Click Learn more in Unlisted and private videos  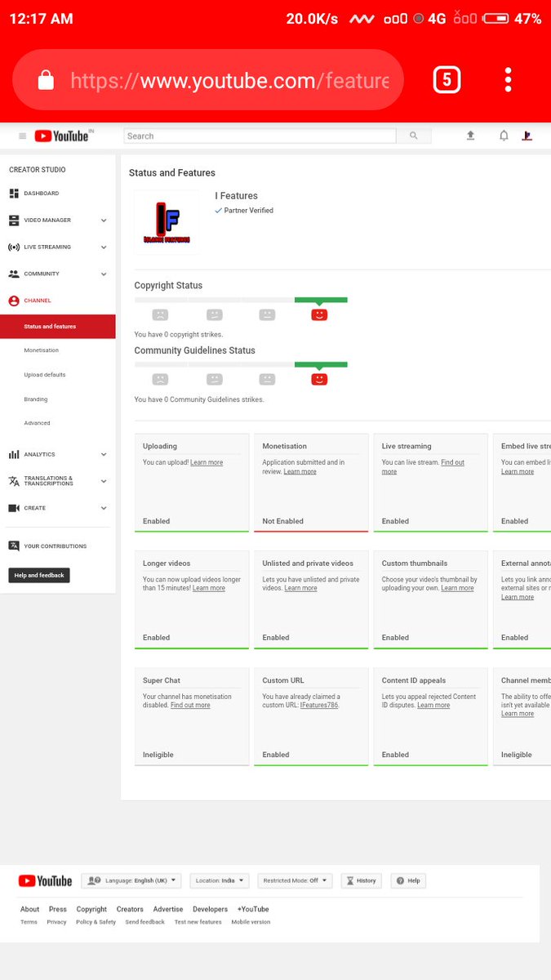[x=300, y=588]
